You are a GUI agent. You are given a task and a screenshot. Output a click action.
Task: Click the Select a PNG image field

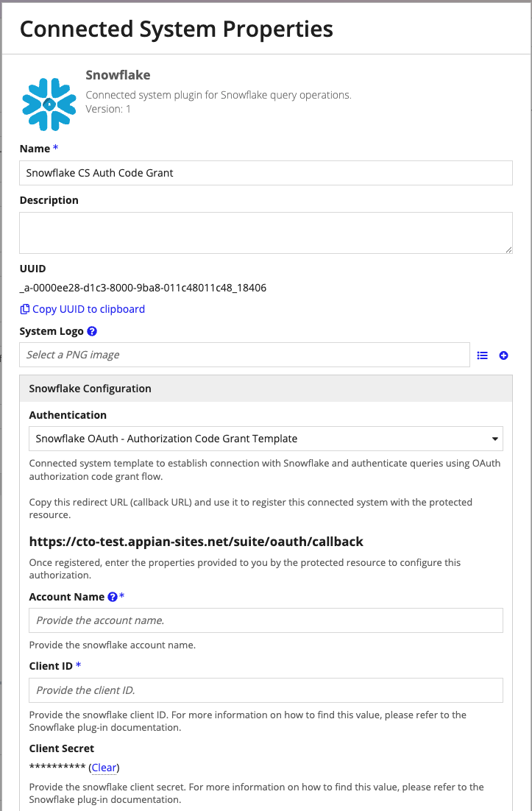244,355
